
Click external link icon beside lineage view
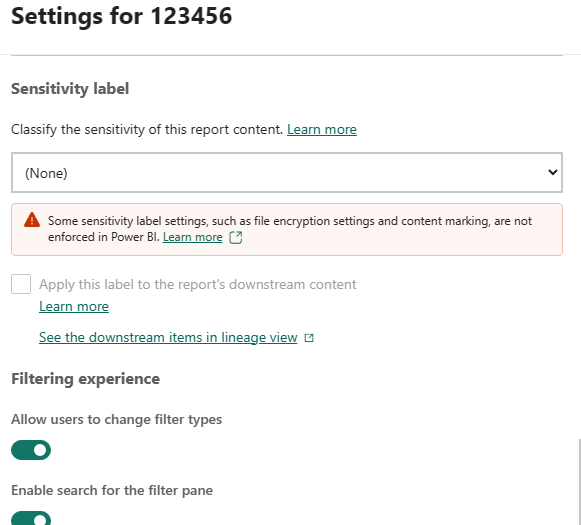pyautogui.click(x=309, y=338)
